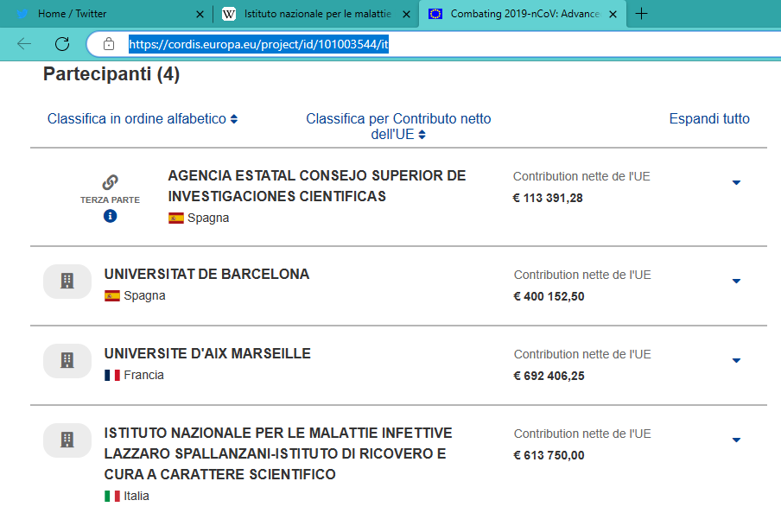
Task: Select the ISTITUTO NAZIONALE PER LE MALATTIE INFETTIVE name
Action: 278,453
